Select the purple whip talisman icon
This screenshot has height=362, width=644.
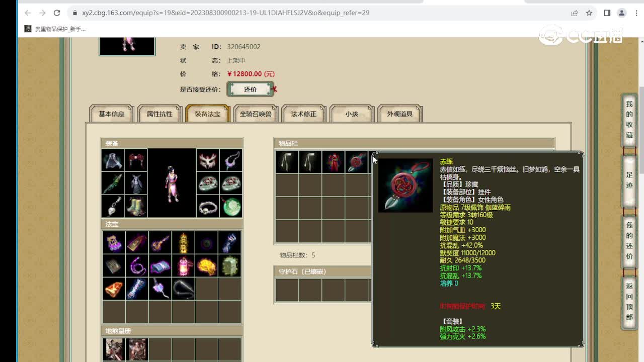137,265
